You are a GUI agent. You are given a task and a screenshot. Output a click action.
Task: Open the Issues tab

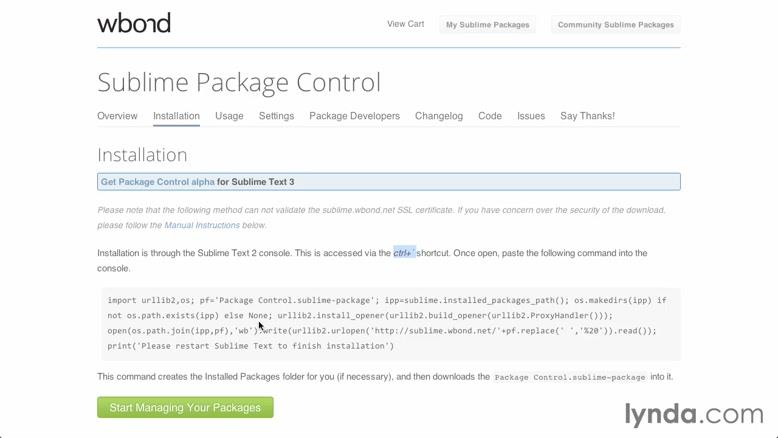pyautogui.click(x=531, y=116)
